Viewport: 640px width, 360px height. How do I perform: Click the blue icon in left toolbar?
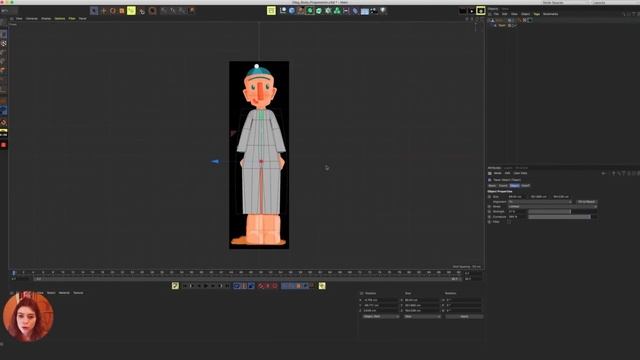pos(4,110)
